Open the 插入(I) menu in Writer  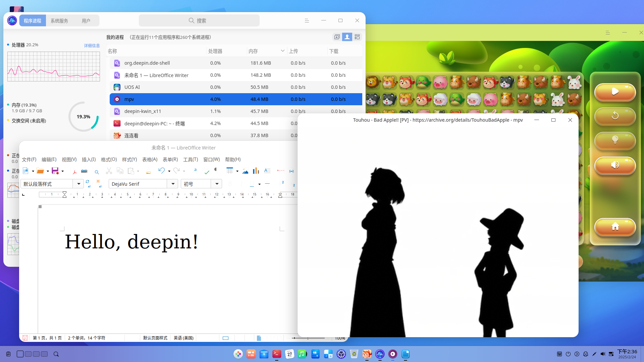tap(89, 160)
